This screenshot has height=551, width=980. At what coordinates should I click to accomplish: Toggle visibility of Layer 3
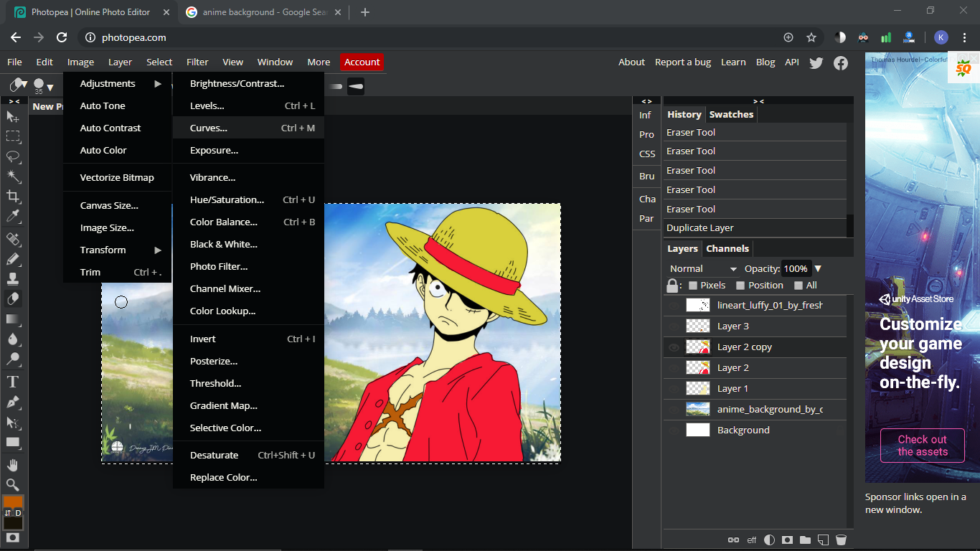674,326
